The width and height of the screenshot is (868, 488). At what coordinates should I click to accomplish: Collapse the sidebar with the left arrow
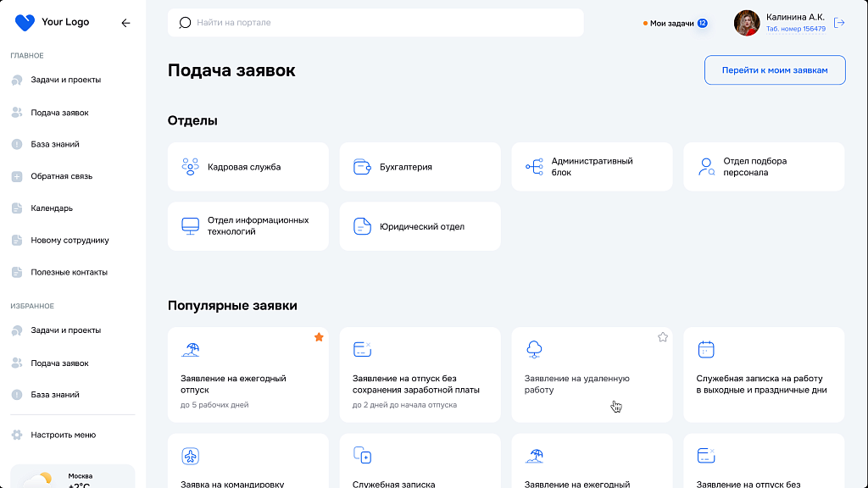(x=125, y=23)
